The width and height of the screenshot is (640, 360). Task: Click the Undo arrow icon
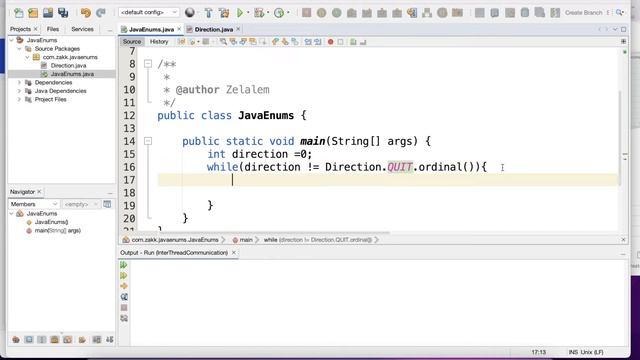point(86,13)
